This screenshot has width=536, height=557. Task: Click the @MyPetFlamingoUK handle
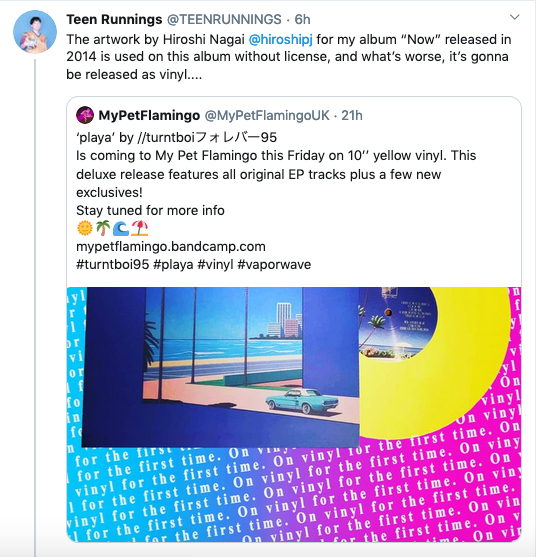point(267,115)
